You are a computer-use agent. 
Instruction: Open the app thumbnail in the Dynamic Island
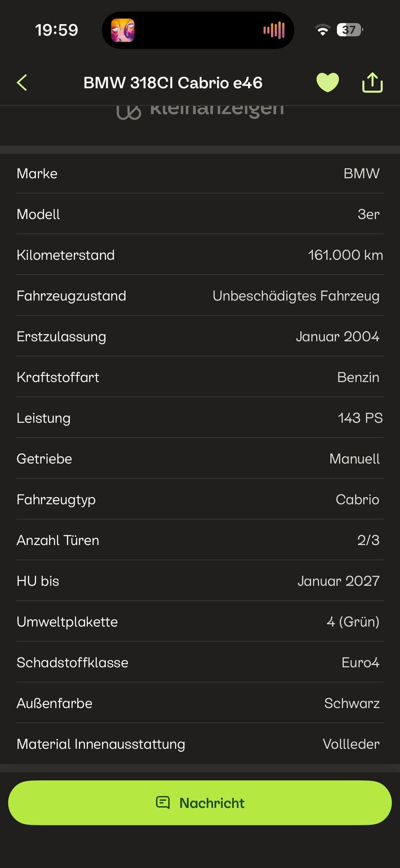coord(123,30)
